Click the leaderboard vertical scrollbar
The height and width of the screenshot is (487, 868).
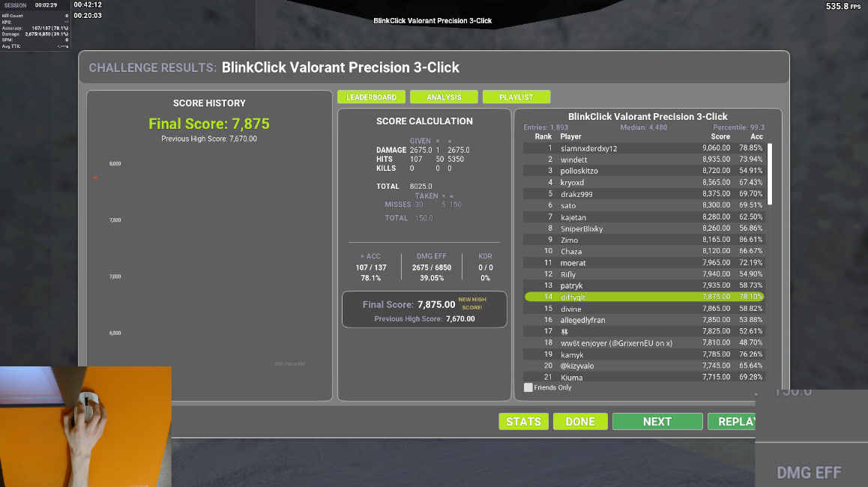(x=770, y=175)
